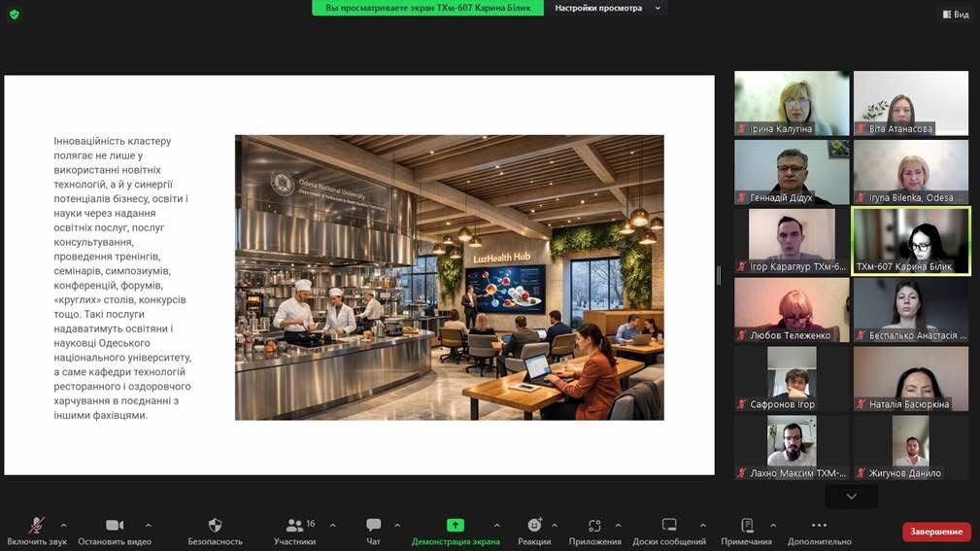The height and width of the screenshot is (551, 980).
Task: Open Reactions (Реакции) smiley icon
Action: click(x=533, y=526)
